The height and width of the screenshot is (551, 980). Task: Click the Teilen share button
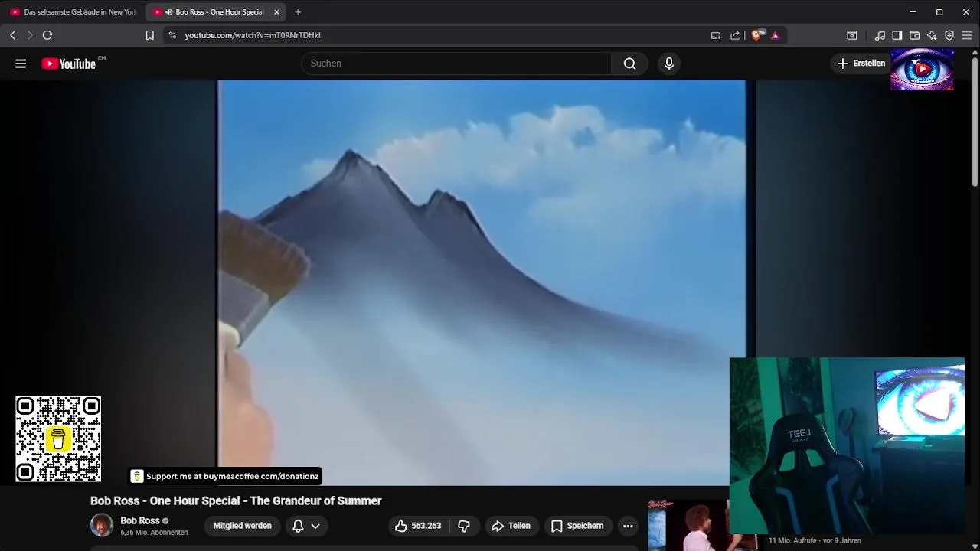[x=511, y=526]
